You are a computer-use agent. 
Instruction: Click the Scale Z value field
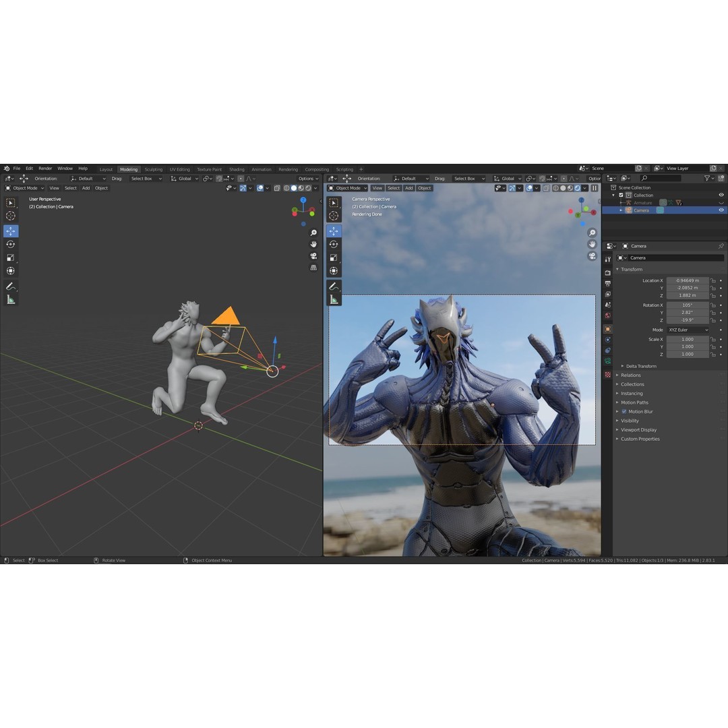click(x=688, y=355)
